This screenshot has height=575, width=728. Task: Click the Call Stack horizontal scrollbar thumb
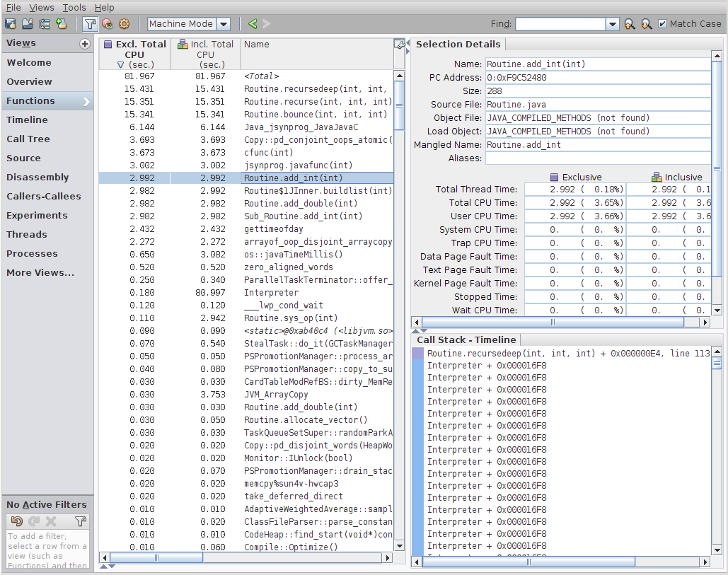(528, 562)
